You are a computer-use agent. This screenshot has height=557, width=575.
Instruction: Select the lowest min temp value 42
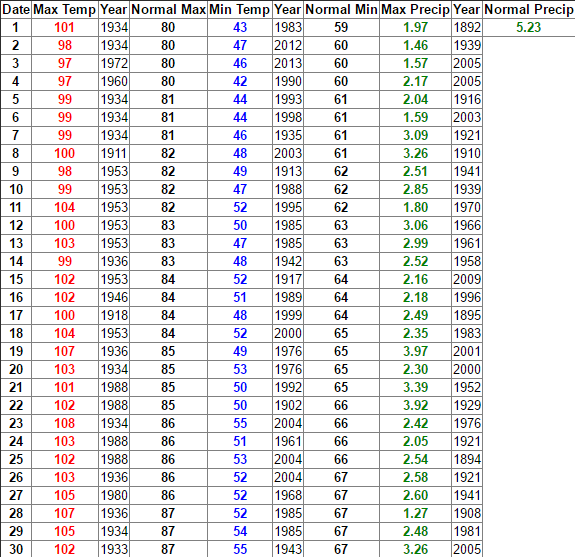tap(240, 81)
